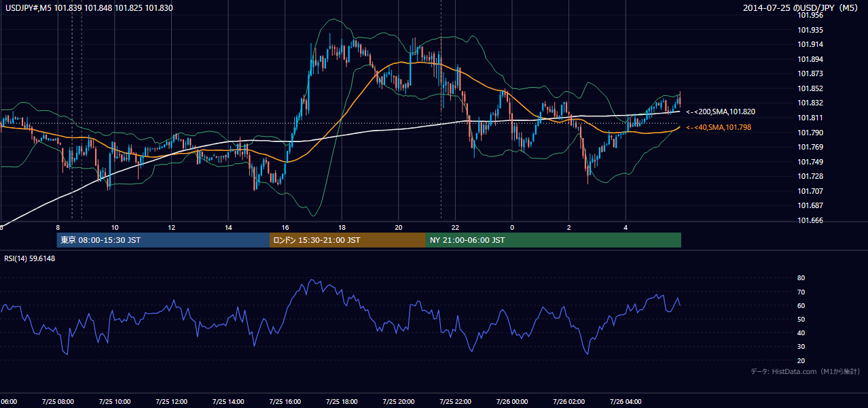Click bottom time label 7/25 10:00
This screenshot has width=868, height=408.
[x=115, y=401]
